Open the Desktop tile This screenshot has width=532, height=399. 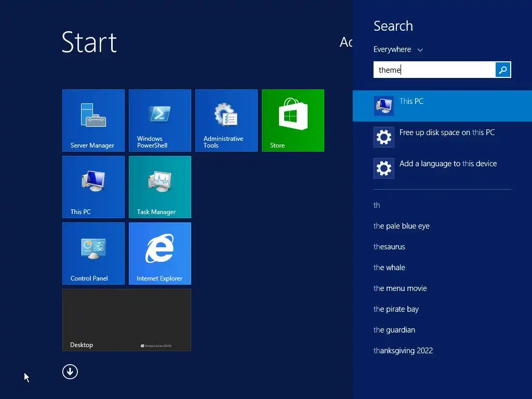point(127,320)
